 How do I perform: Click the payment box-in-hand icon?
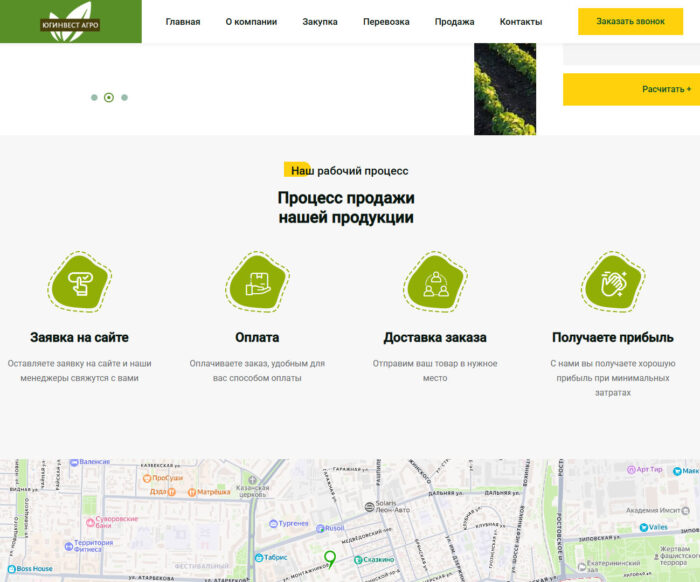(x=257, y=283)
